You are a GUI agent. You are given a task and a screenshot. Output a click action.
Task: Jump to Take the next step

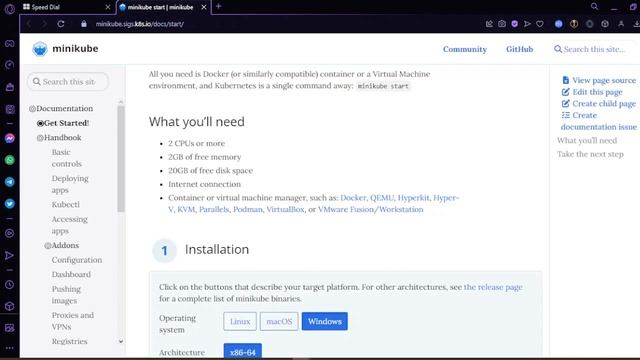point(590,154)
